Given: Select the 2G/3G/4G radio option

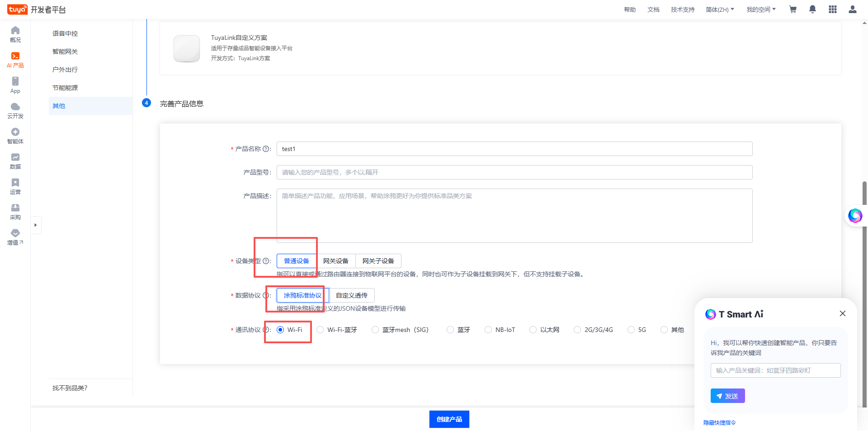Looking at the screenshot, I should tap(577, 330).
